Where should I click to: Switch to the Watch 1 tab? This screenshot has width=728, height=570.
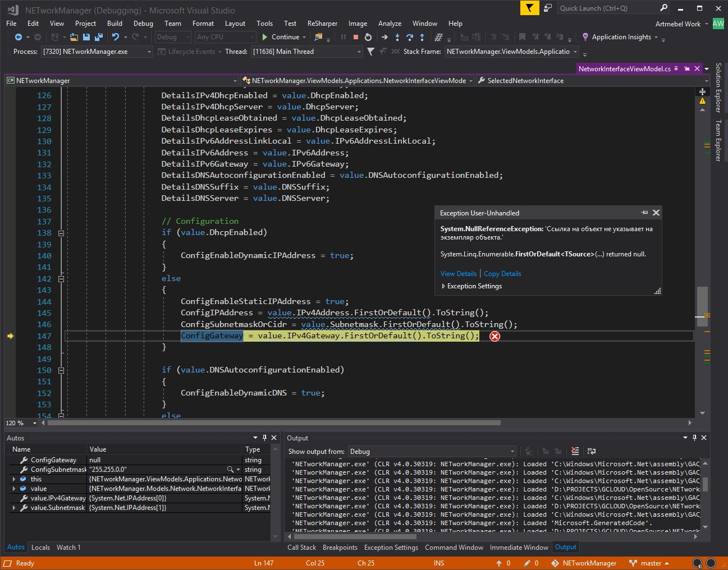point(68,548)
